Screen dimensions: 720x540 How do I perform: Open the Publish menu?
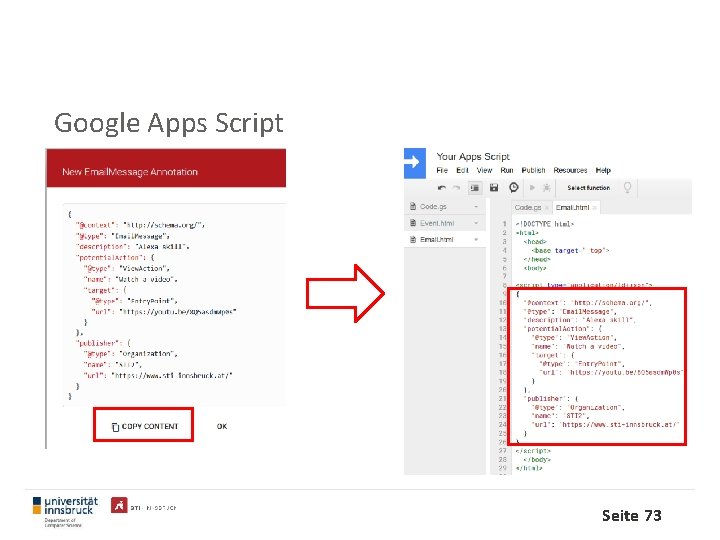533,170
